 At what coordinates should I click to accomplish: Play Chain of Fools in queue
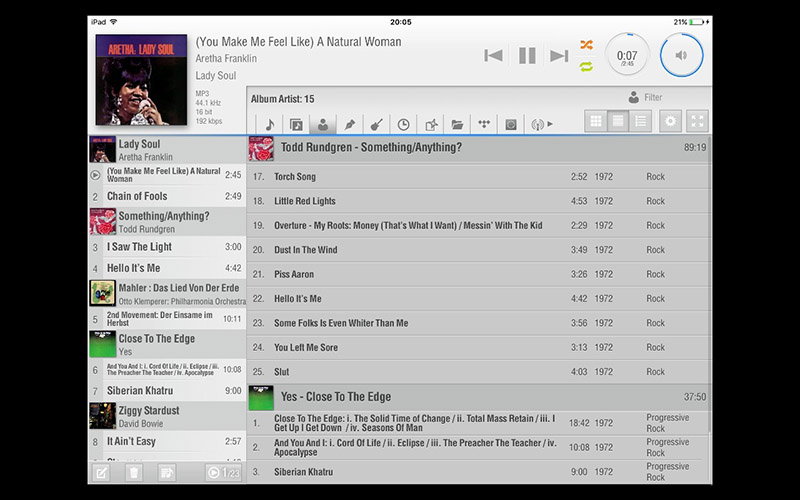click(167, 196)
